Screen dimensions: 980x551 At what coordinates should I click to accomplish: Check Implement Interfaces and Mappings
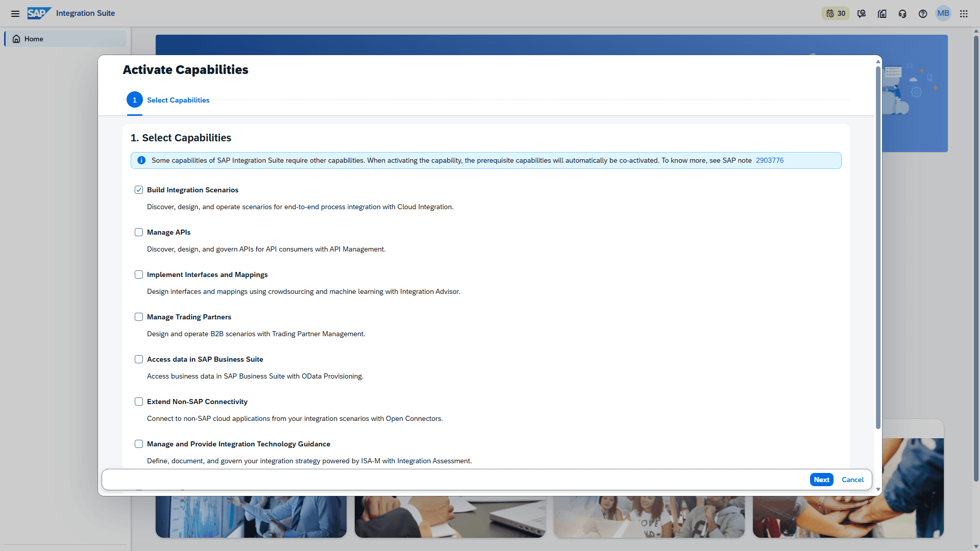139,274
